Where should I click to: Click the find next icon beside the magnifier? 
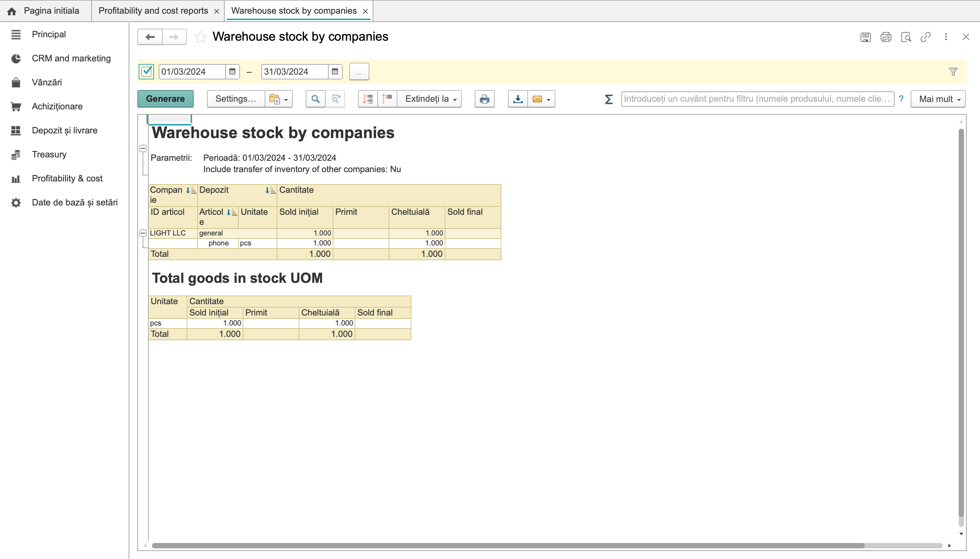tap(335, 99)
